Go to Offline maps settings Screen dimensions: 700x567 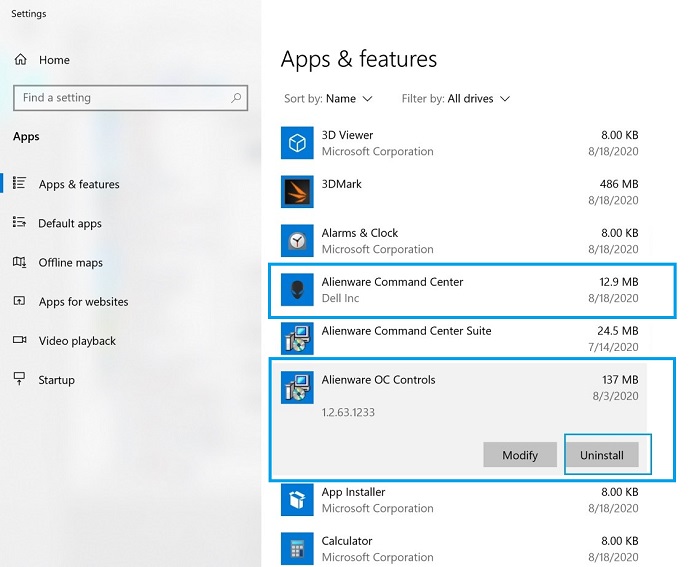coord(70,263)
